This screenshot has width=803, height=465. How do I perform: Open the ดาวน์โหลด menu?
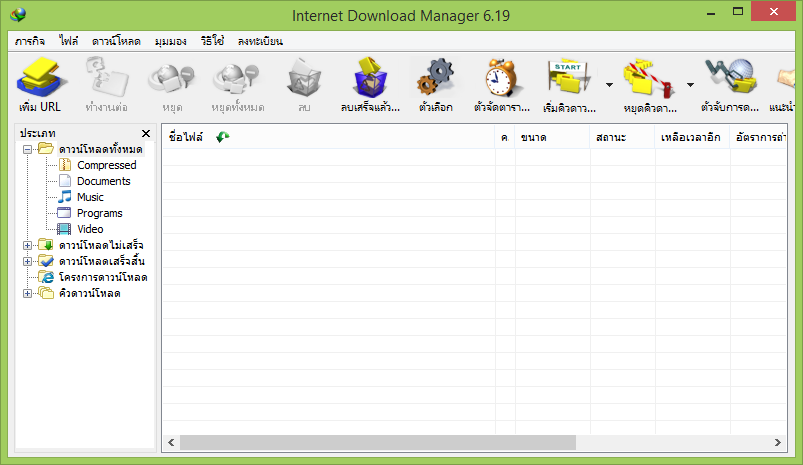(x=116, y=41)
